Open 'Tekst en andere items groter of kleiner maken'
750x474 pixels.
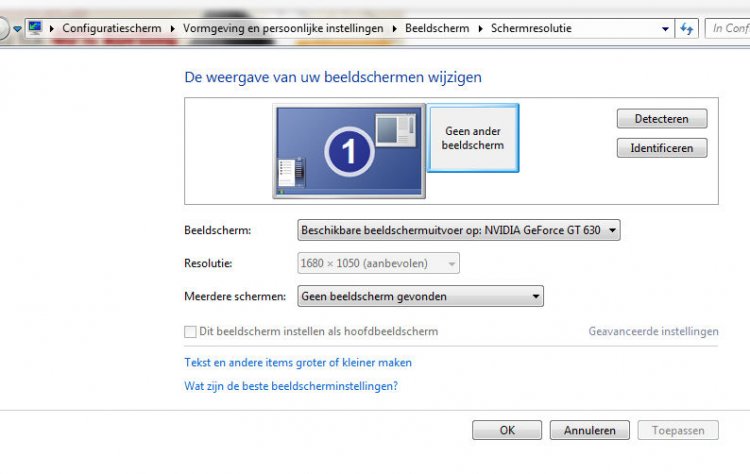click(x=298, y=363)
